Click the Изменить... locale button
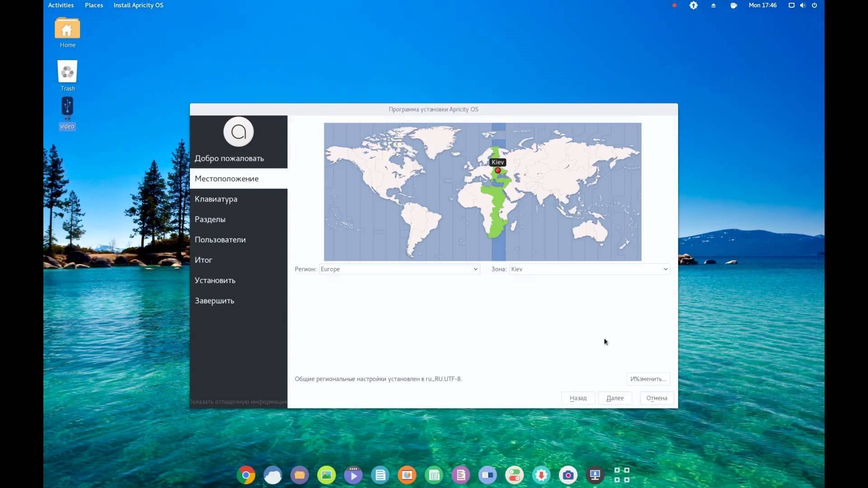868x488 pixels. [x=648, y=379]
